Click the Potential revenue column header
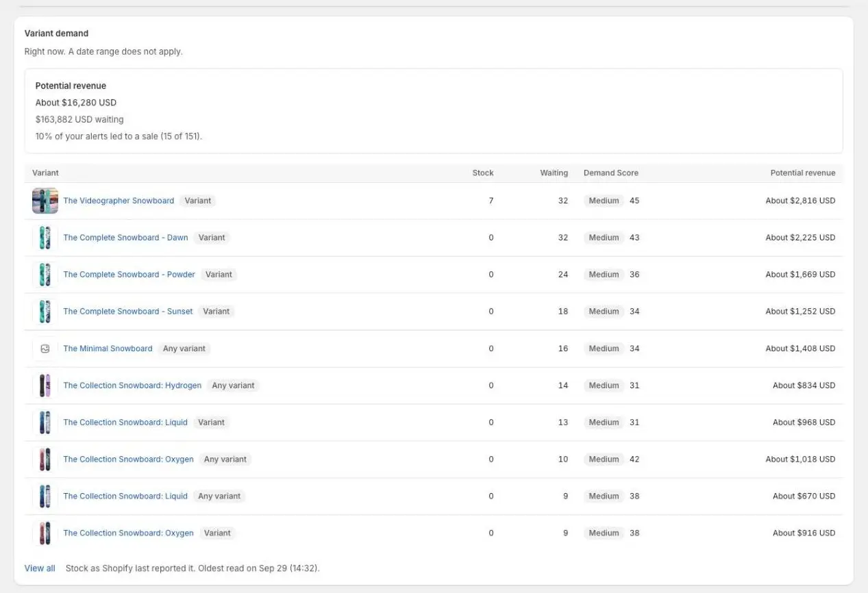 tap(803, 173)
